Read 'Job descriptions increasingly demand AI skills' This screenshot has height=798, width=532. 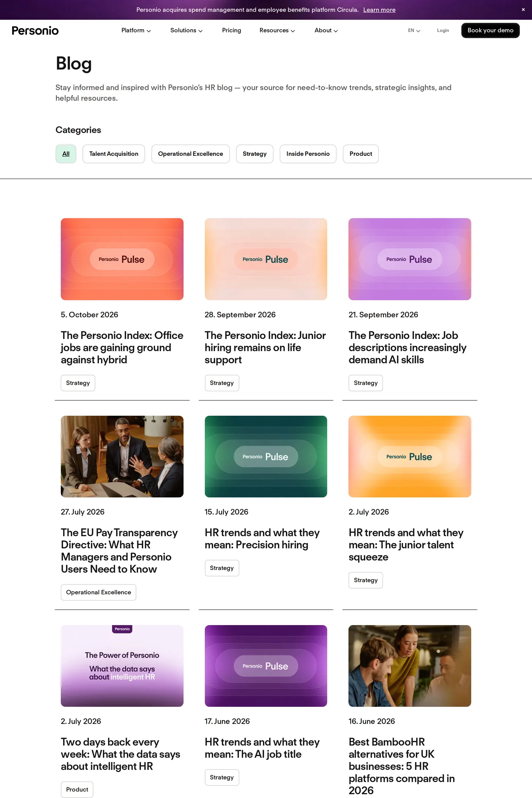408,348
